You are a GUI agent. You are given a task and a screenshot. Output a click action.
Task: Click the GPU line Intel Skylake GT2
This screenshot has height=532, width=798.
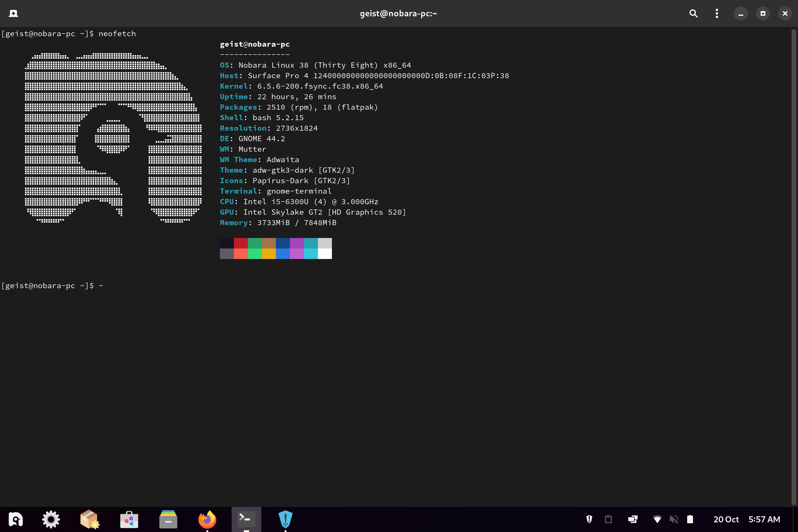[313, 212]
